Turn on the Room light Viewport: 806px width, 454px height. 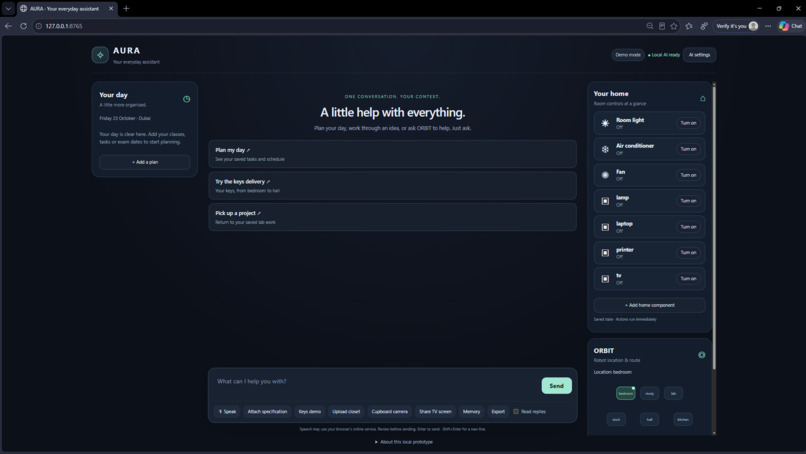(x=688, y=123)
